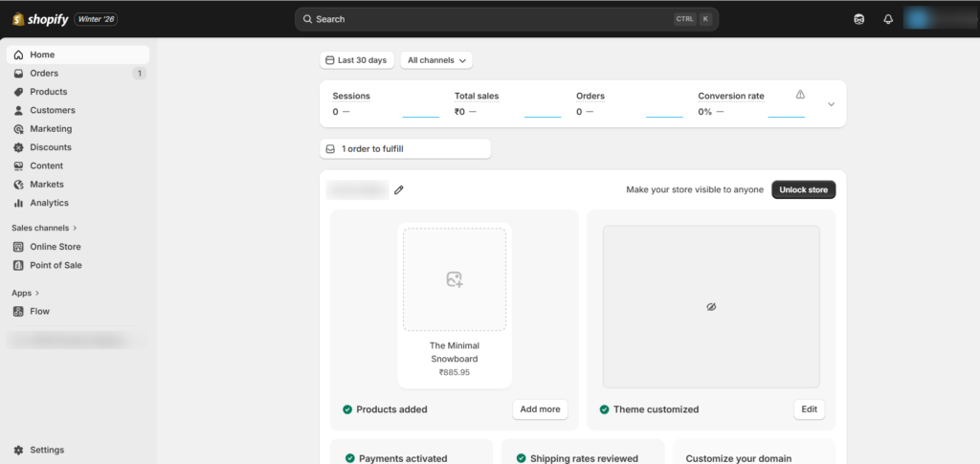Click the Shopify logo in top bar
The width and height of the screenshot is (980, 464).
click(39, 19)
